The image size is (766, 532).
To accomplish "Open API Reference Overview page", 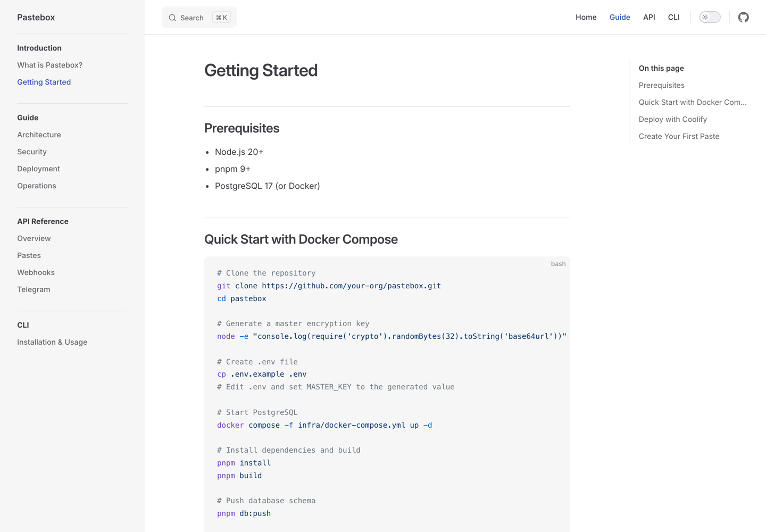I will pos(34,238).
